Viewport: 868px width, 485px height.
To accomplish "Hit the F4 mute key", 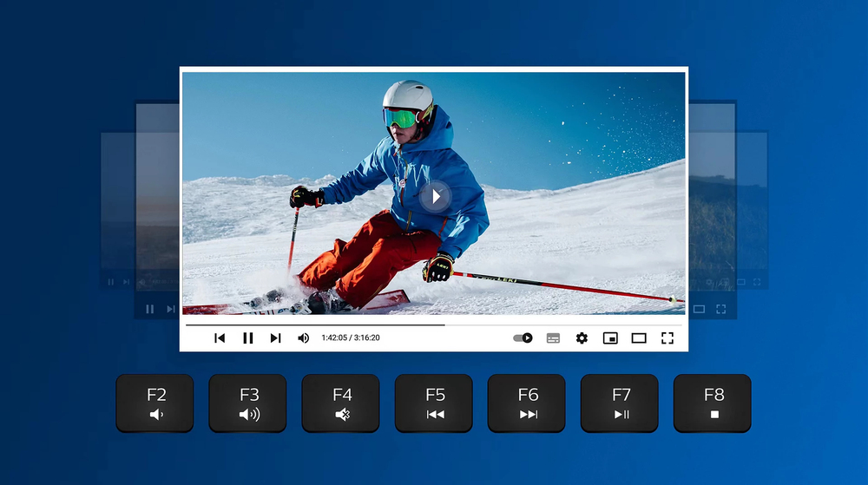I will [341, 403].
